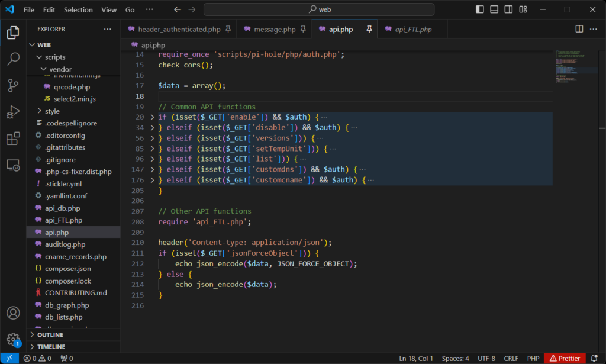606x364 pixels.
Task: Click the Prettier status bar button
Action: pyautogui.click(x=565, y=358)
